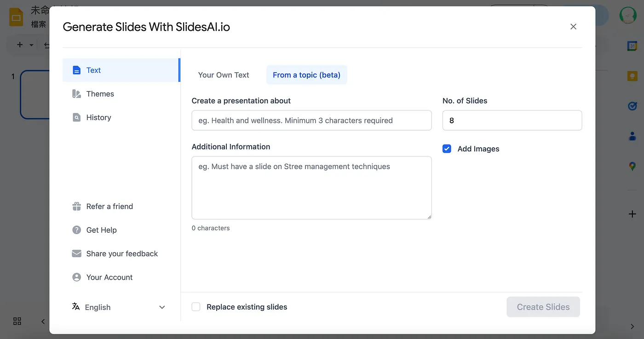Open the English language dropdown

coord(119,307)
